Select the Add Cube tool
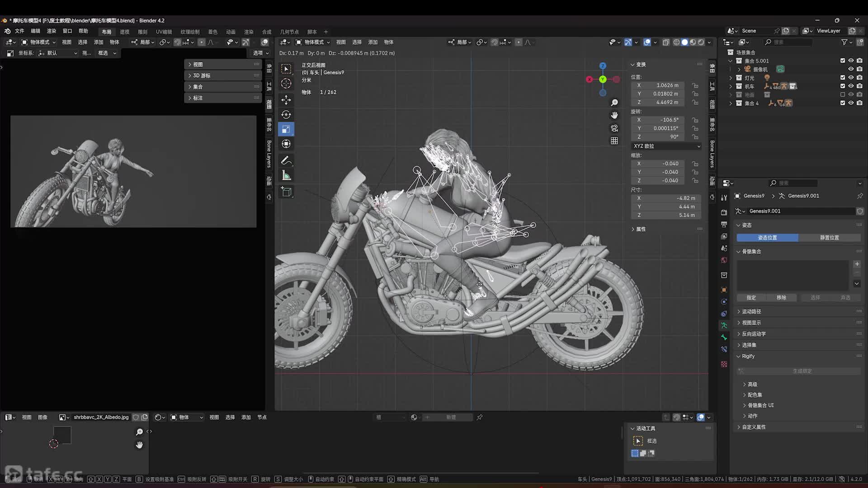The height and width of the screenshot is (488, 868). 286,192
